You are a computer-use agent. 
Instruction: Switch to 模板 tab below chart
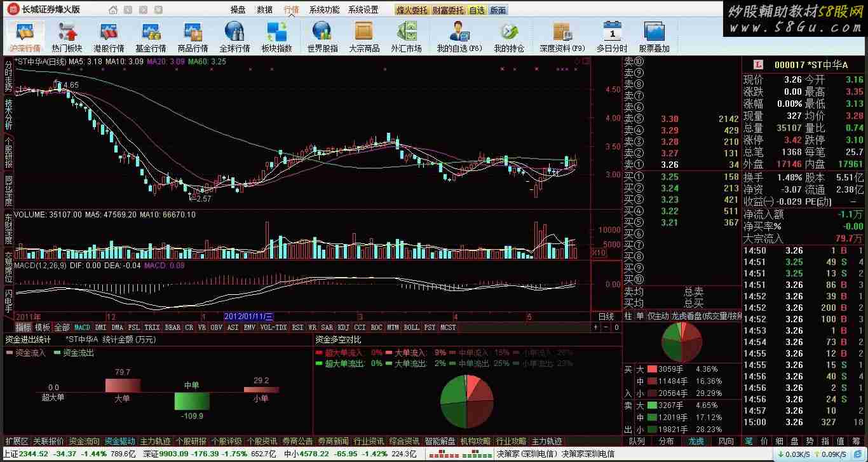(x=43, y=327)
